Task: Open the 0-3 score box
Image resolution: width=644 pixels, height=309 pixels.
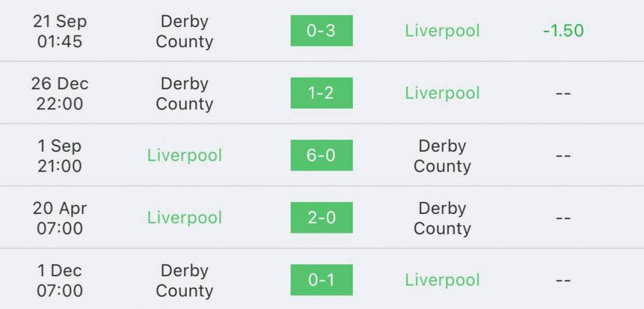Action: tap(321, 31)
